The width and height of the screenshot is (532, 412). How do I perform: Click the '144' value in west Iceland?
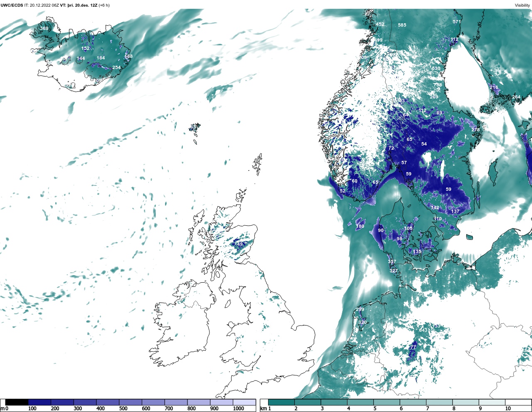pos(81,59)
